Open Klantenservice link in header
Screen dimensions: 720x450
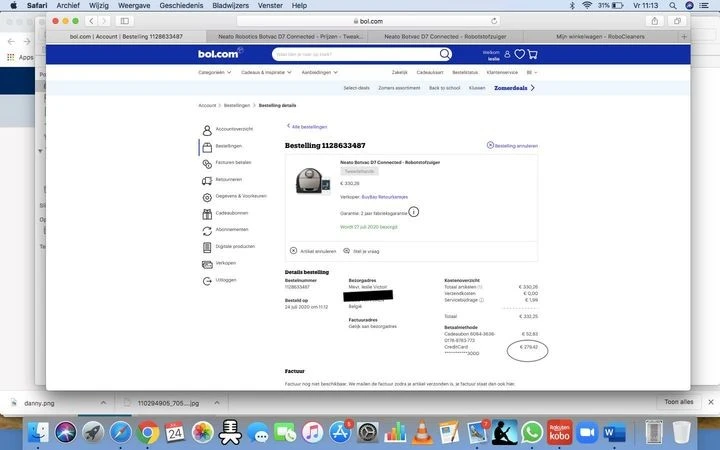point(502,73)
